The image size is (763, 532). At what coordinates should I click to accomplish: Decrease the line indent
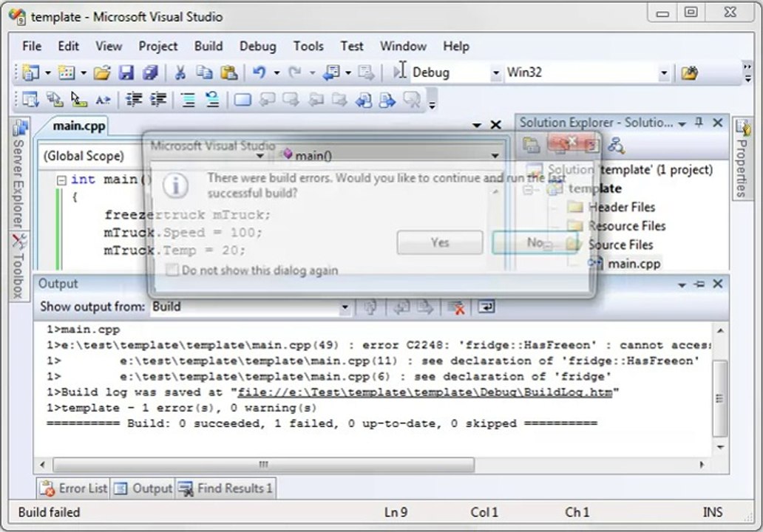click(x=134, y=100)
